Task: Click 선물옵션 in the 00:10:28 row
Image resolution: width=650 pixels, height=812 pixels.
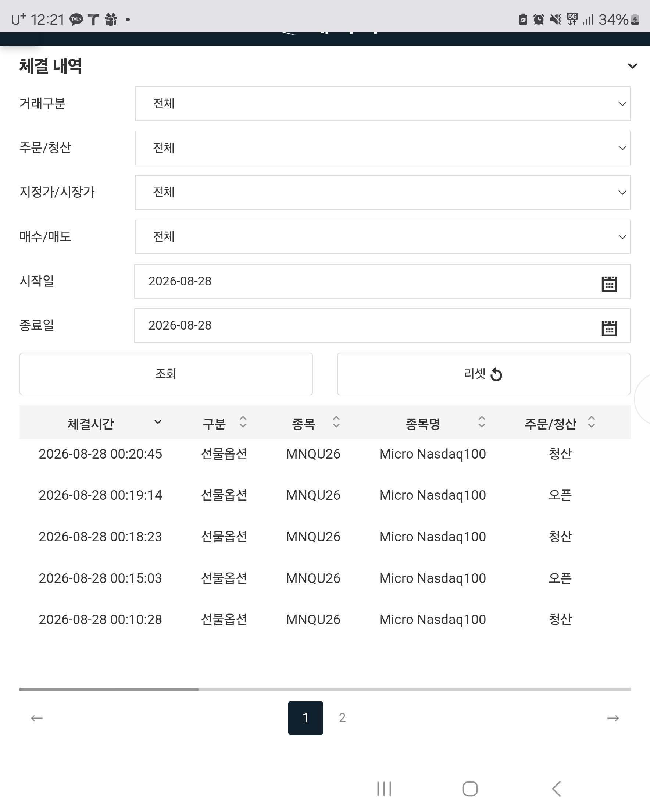Action: (224, 619)
